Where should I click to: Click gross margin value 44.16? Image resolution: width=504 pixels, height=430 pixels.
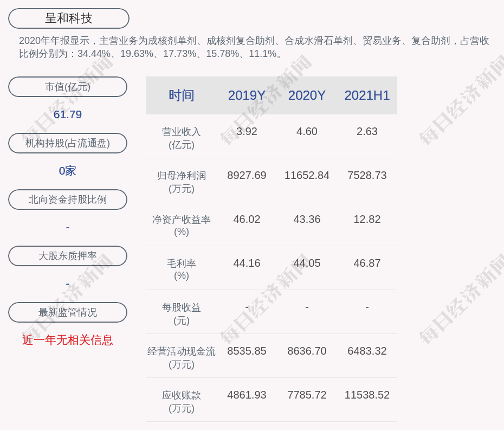click(247, 263)
